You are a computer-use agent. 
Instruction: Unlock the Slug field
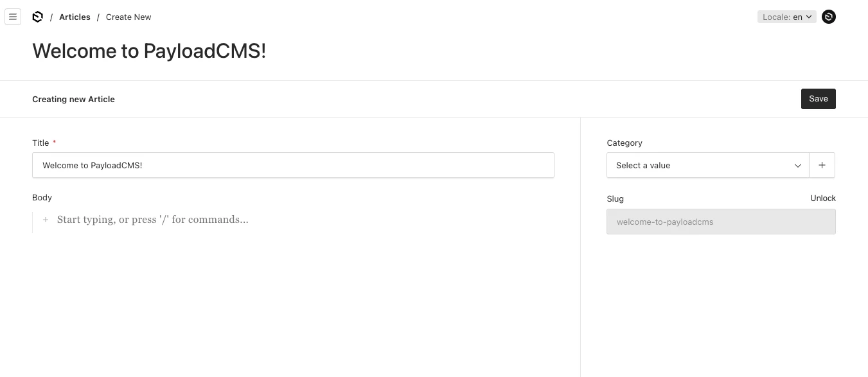click(822, 198)
